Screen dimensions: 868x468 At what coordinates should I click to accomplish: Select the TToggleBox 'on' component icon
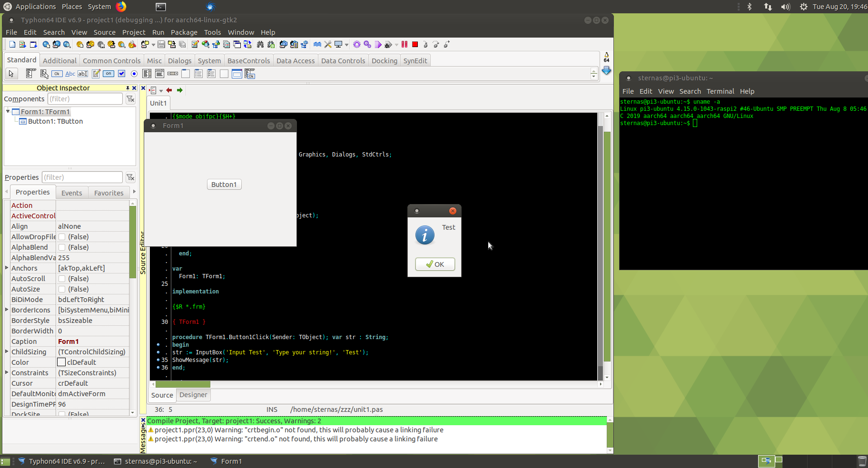coord(108,74)
